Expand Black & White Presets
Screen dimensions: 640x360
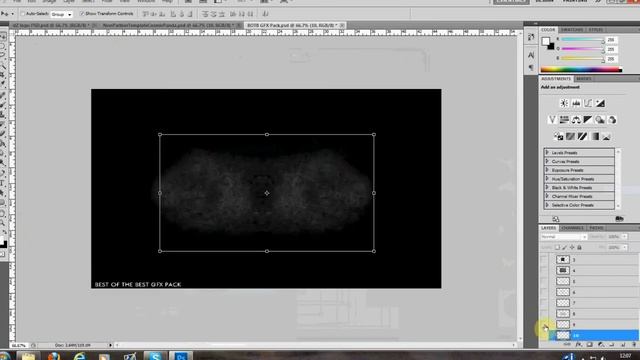[x=547, y=187]
